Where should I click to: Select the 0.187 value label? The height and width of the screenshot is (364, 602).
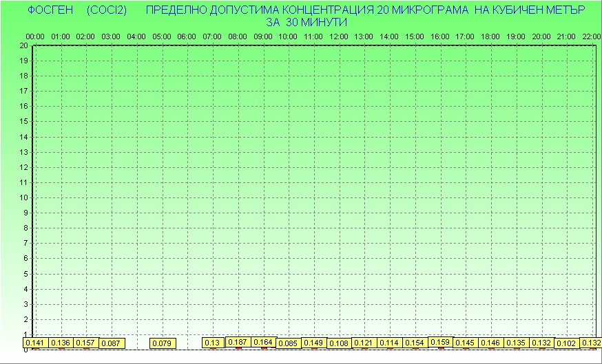tap(238, 342)
